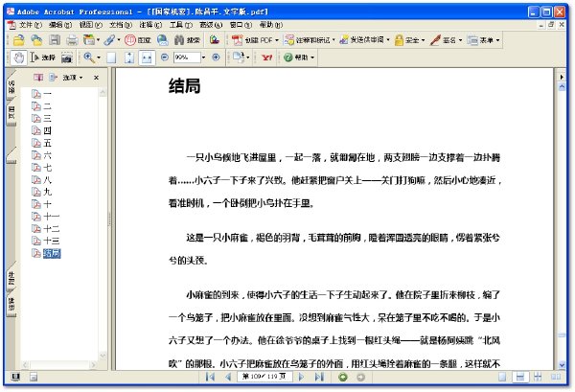The image size is (575, 392).
Task: Click the zoom out minus button
Action: 165,58
